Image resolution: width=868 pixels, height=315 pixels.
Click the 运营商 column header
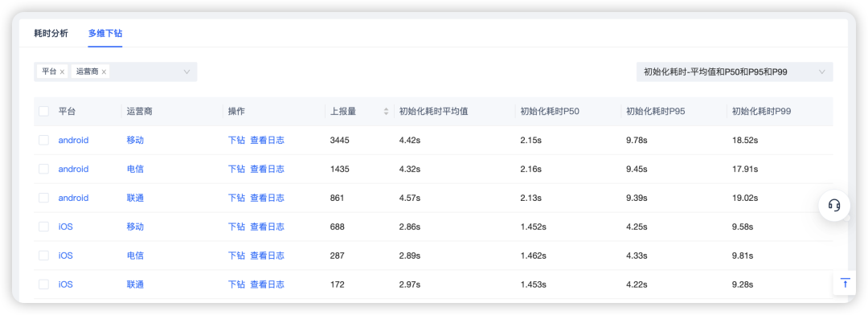(x=140, y=111)
